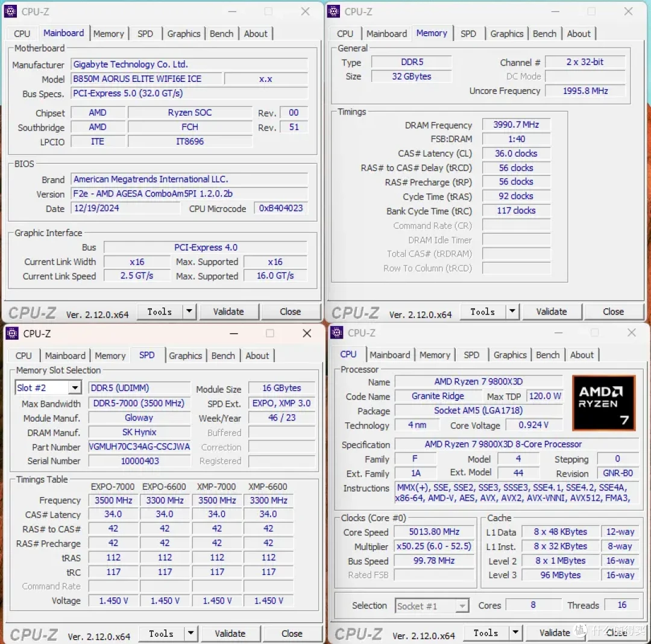
Task: Click CPU-Z app icon in Memory window title bar
Action: (x=333, y=11)
